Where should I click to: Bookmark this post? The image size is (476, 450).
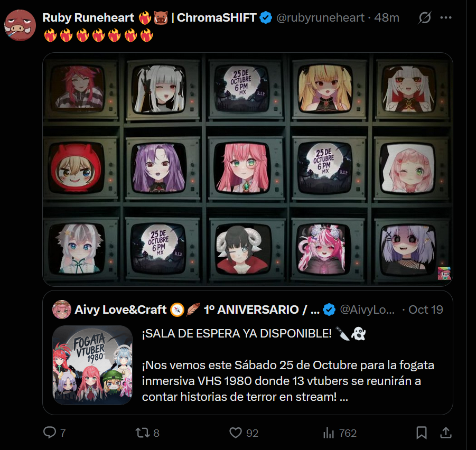(422, 433)
